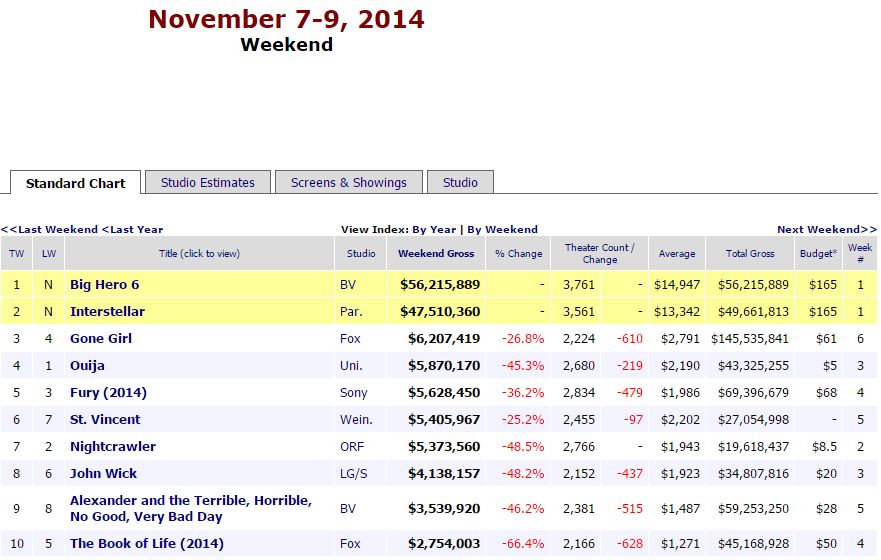
Task: Open The Book of Life (2014)
Action: click(146, 543)
